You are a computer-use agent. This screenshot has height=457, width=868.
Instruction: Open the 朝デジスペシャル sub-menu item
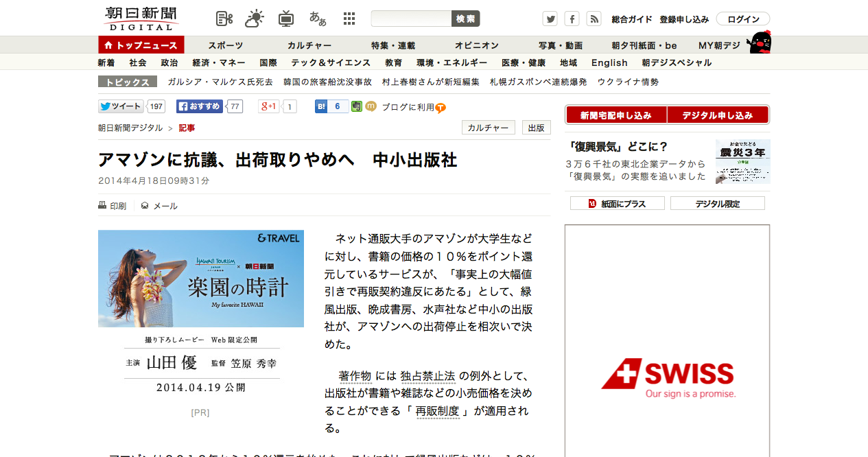pyautogui.click(x=677, y=62)
